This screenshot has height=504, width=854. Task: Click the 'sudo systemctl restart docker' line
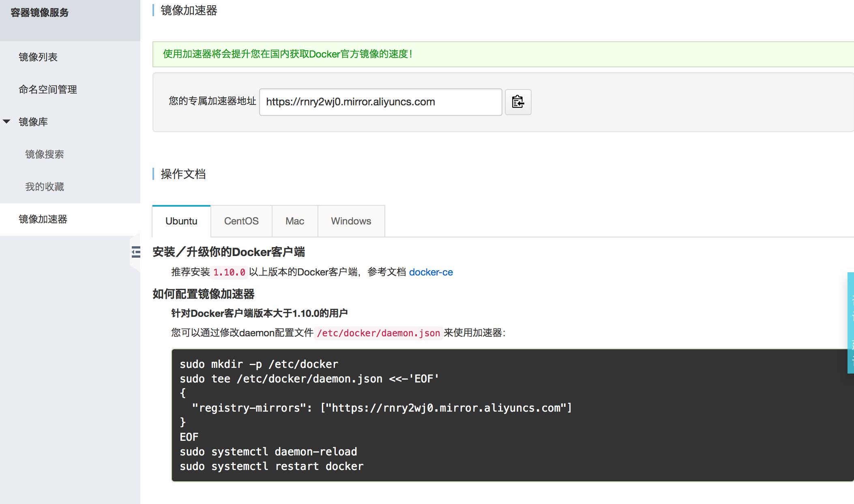[x=272, y=466]
